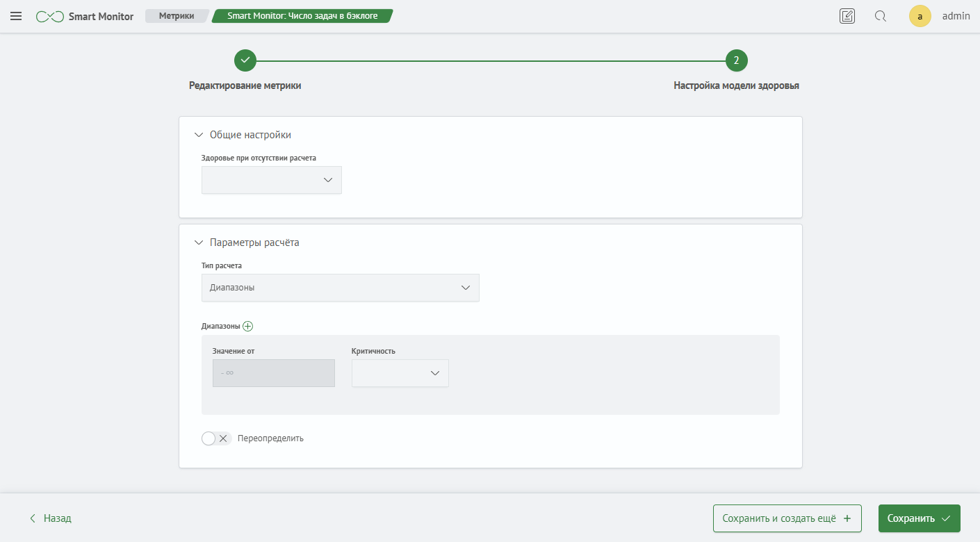The width and height of the screenshot is (980, 542).
Task: Click the Значение от input field
Action: click(274, 373)
